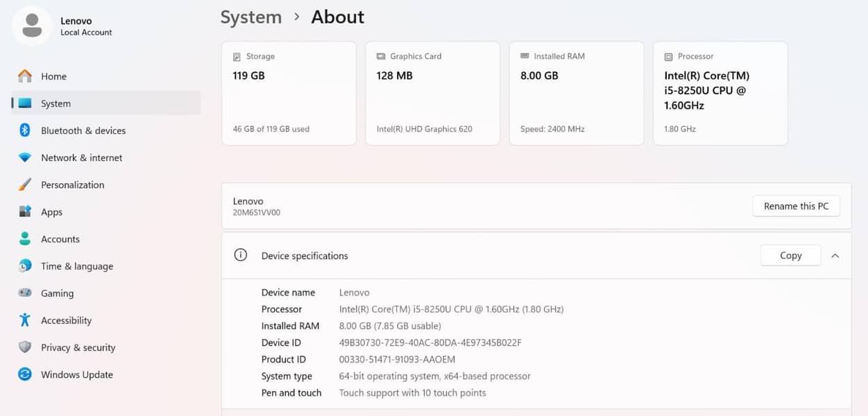Click the Accounts person icon

[x=25, y=239]
